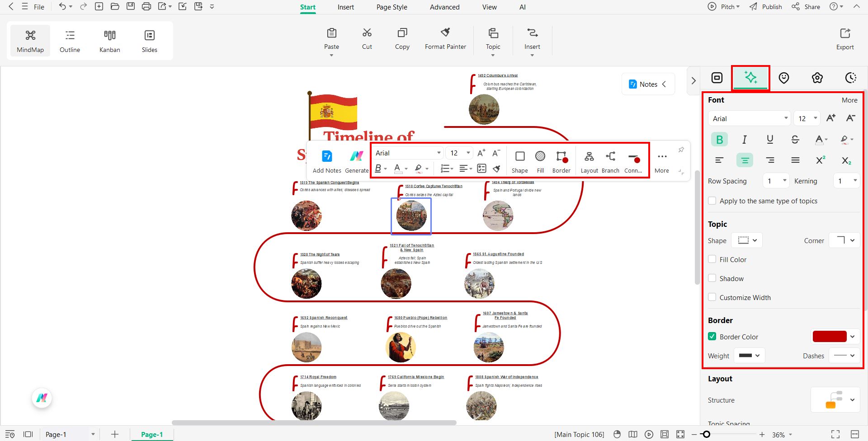Select the Cortes Captures Tenochtitlan image
868x441 pixels.
click(x=411, y=216)
